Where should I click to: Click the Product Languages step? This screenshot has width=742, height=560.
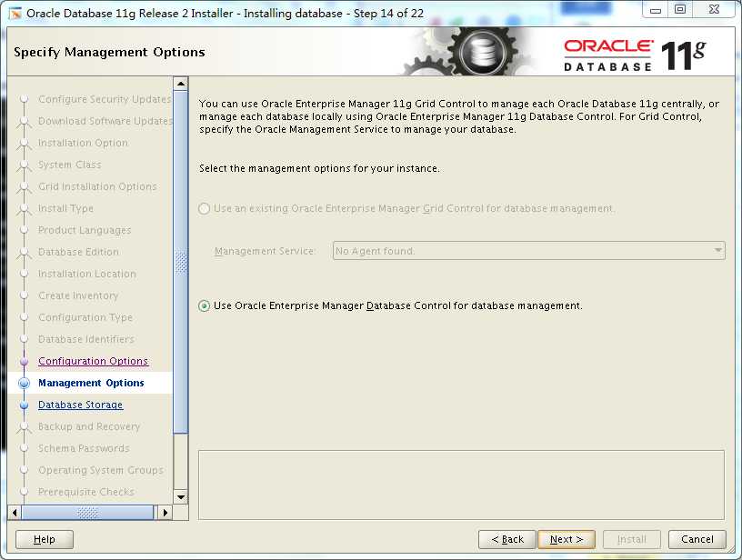[x=85, y=230]
